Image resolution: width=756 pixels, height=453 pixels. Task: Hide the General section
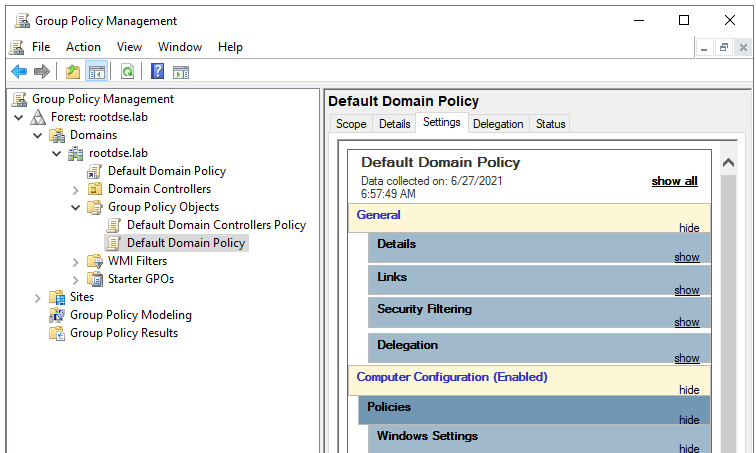(x=689, y=227)
